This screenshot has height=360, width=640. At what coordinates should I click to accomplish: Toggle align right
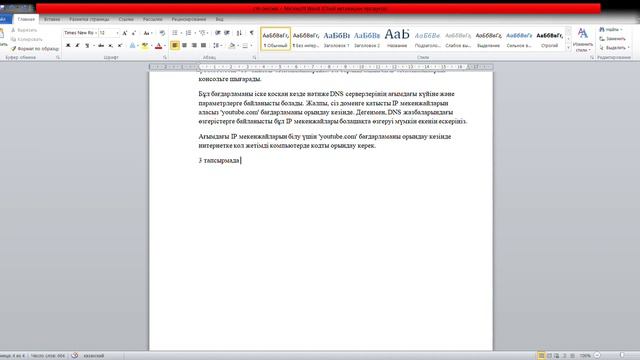click(x=194, y=46)
